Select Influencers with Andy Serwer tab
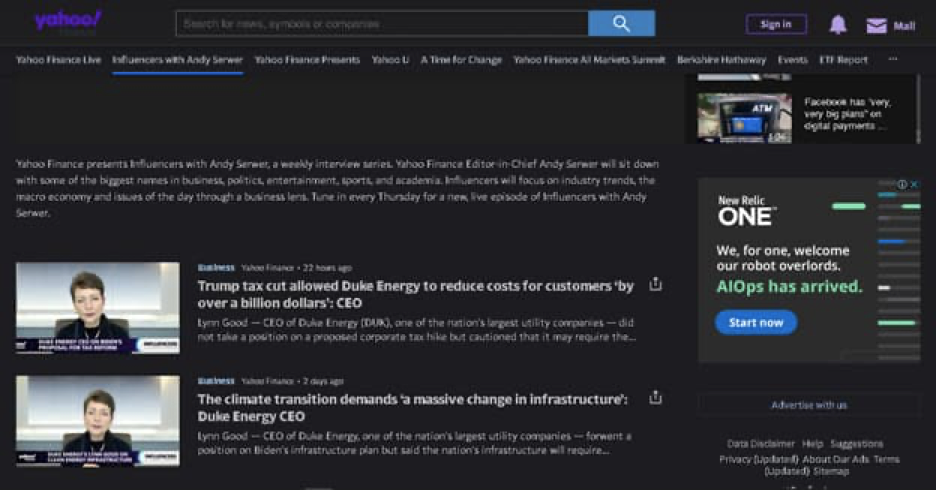The width and height of the screenshot is (936, 490). click(x=177, y=60)
